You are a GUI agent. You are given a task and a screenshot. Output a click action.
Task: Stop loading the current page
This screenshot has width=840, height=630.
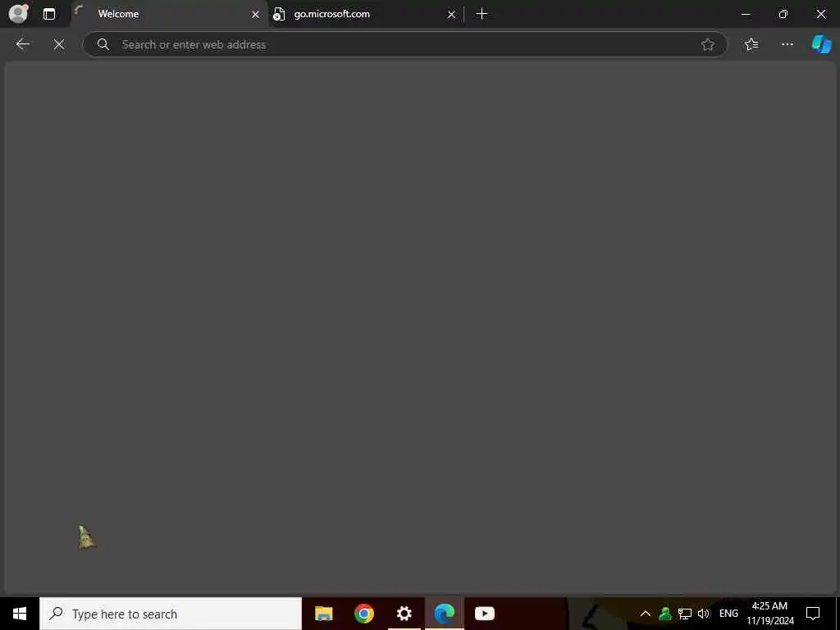tap(59, 44)
